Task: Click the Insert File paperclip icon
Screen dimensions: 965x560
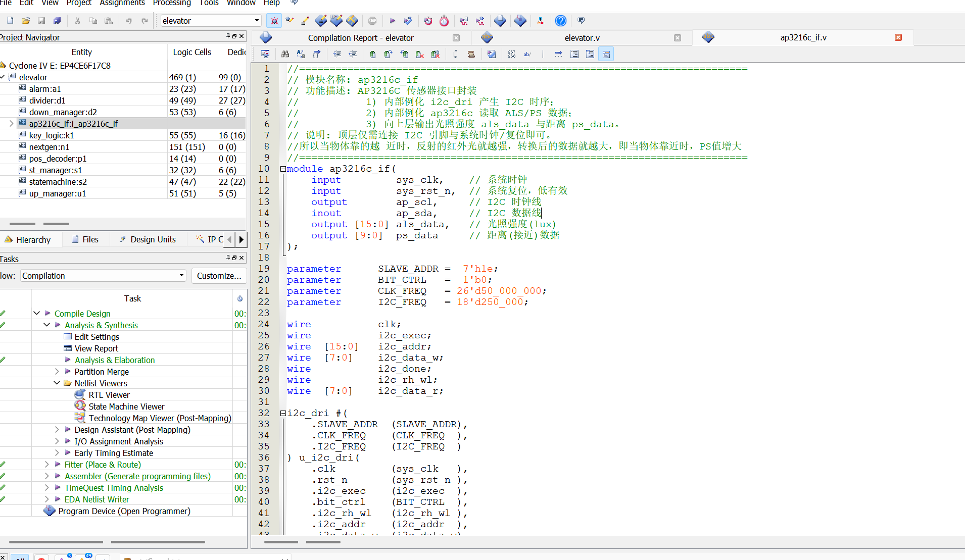Action: 455,54
